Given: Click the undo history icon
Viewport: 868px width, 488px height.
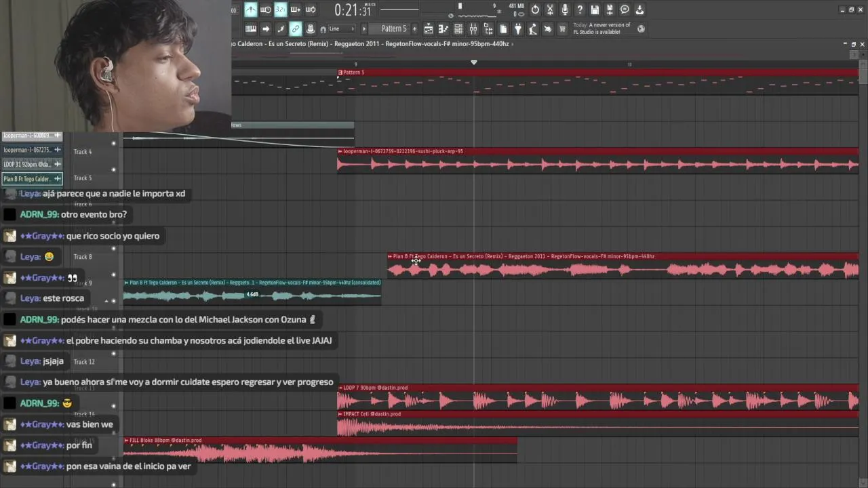Looking at the screenshot, I should [x=535, y=9].
